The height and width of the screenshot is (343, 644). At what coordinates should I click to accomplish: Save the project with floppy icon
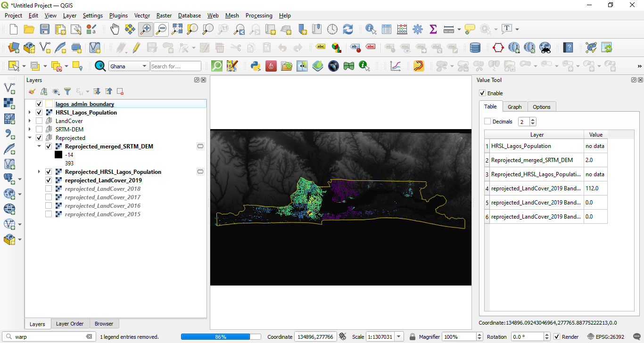[x=45, y=29]
